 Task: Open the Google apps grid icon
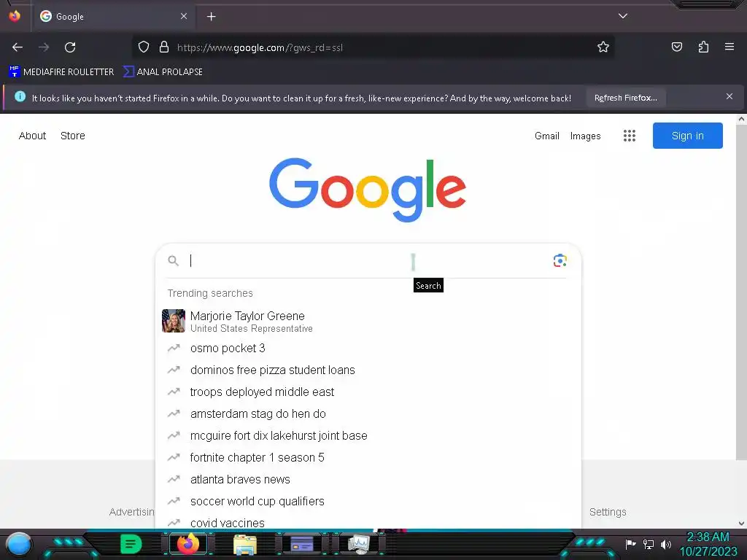(630, 136)
